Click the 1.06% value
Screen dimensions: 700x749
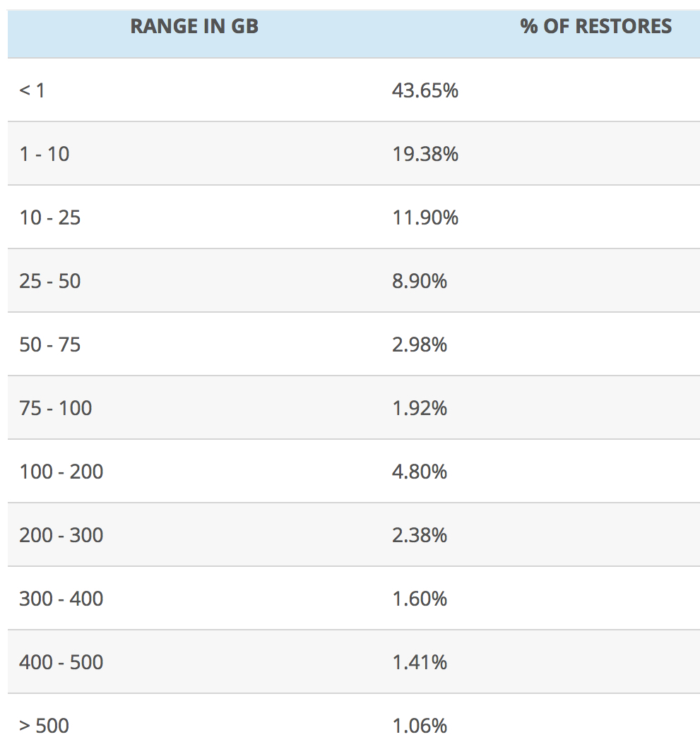pyautogui.click(x=420, y=726)
